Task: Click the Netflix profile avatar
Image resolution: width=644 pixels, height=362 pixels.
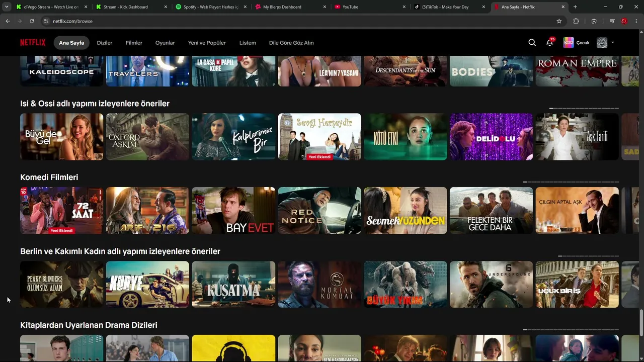Action: (602, 43)
